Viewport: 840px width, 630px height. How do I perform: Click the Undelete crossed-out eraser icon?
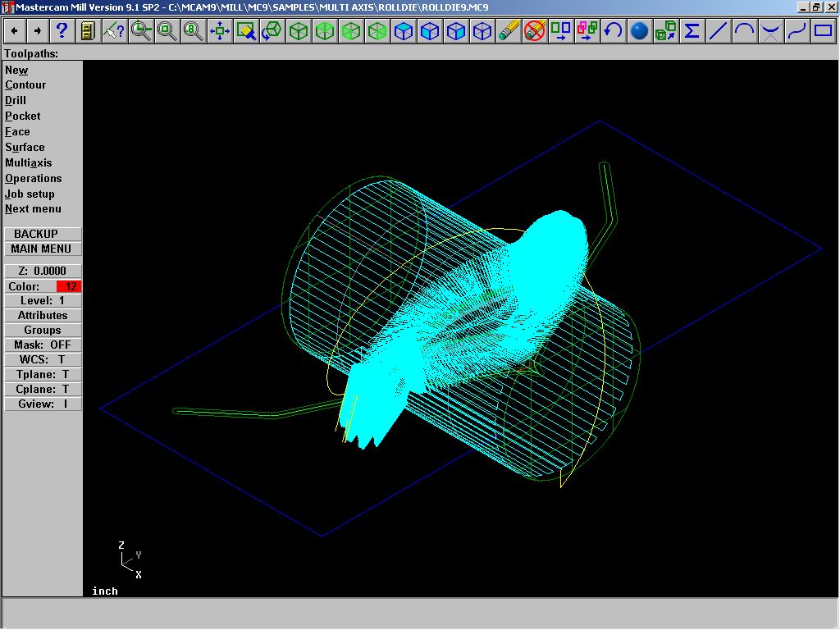tap(535, 31)
